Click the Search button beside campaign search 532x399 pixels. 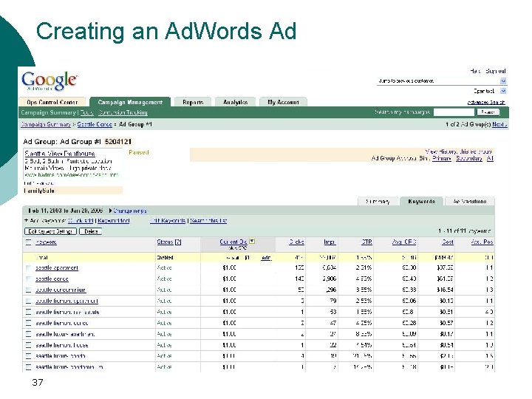point(488,112)
